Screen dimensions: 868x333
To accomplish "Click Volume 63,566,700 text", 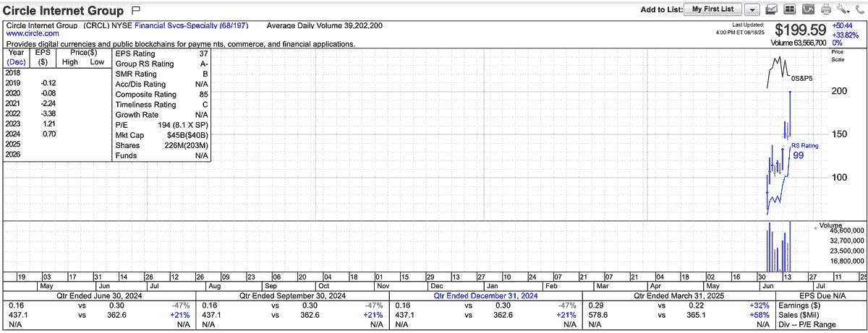I will pyautogui.click(x=799, y=43).
